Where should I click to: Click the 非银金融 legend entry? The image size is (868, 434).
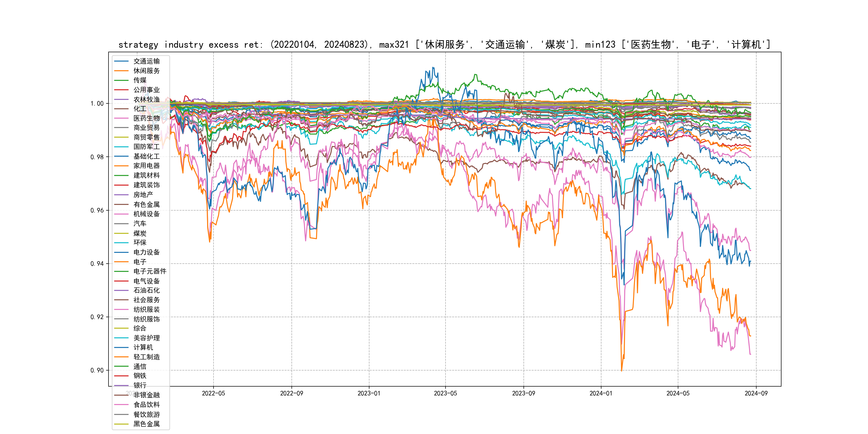(x=146, y=395)
